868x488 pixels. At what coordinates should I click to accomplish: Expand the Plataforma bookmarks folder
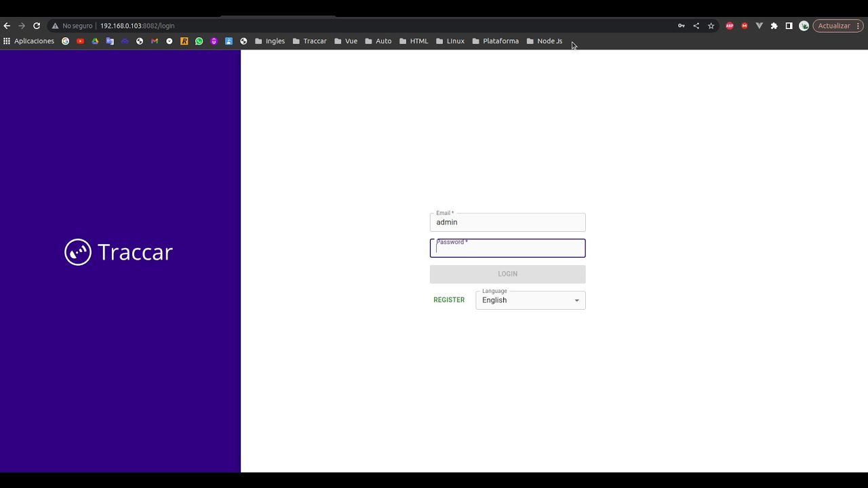tap(496, 41)
